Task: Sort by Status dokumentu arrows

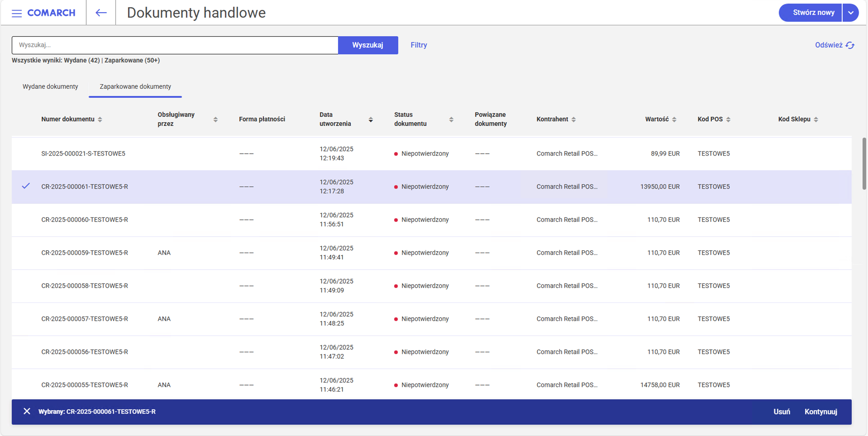Action: pyautogui.click(x=451, y=119)
